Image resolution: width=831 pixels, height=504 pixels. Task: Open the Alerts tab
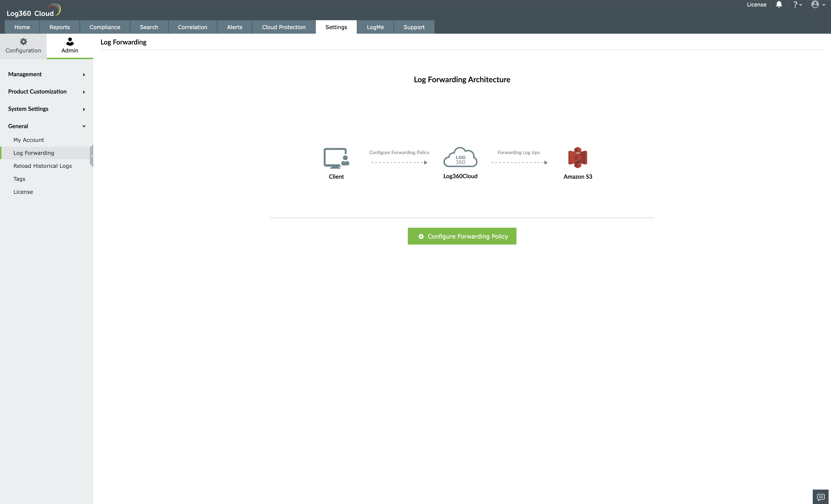(x=235, y=27)
